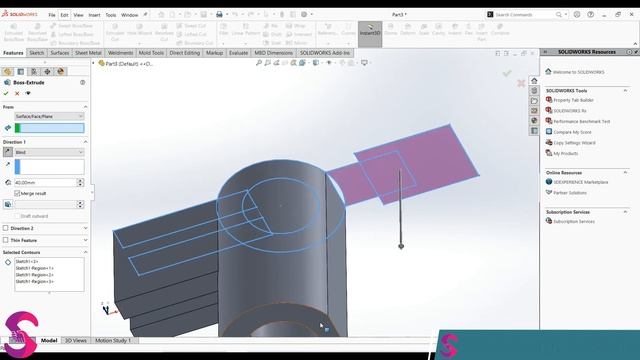Switch to the Sheet Metal tab
This screenshot has height=360, width=640.
click(88, 53)
